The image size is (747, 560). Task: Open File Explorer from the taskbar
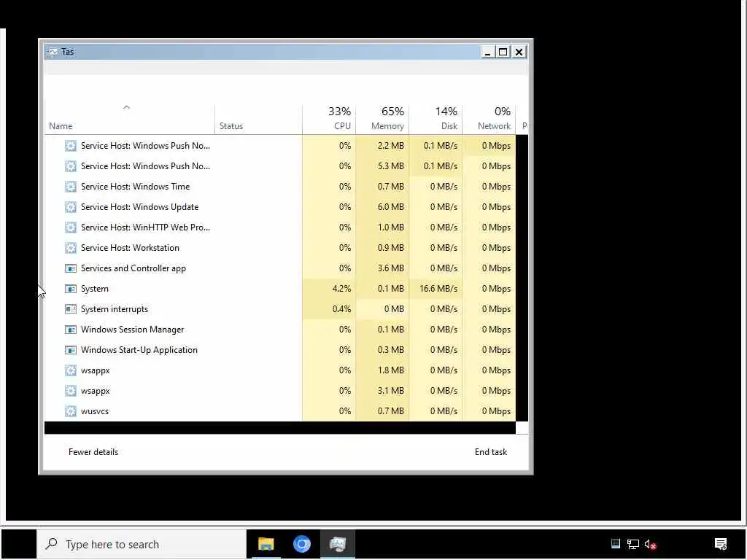click(266, 544)
